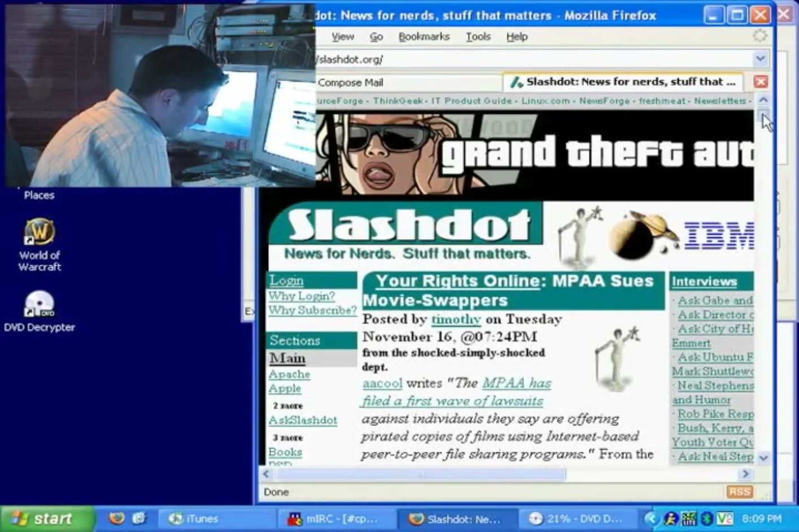
Task: Go to the Main section
Action: 287,358
